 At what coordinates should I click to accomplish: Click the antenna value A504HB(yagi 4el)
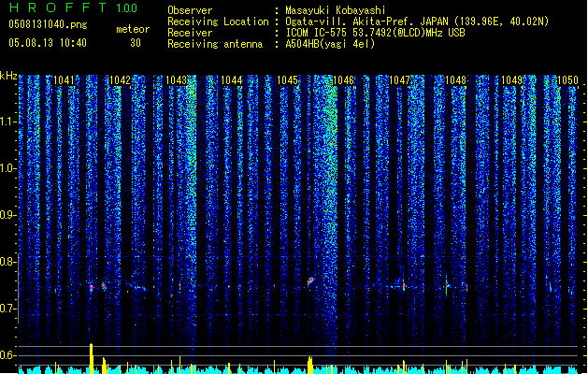pos(330,44)
